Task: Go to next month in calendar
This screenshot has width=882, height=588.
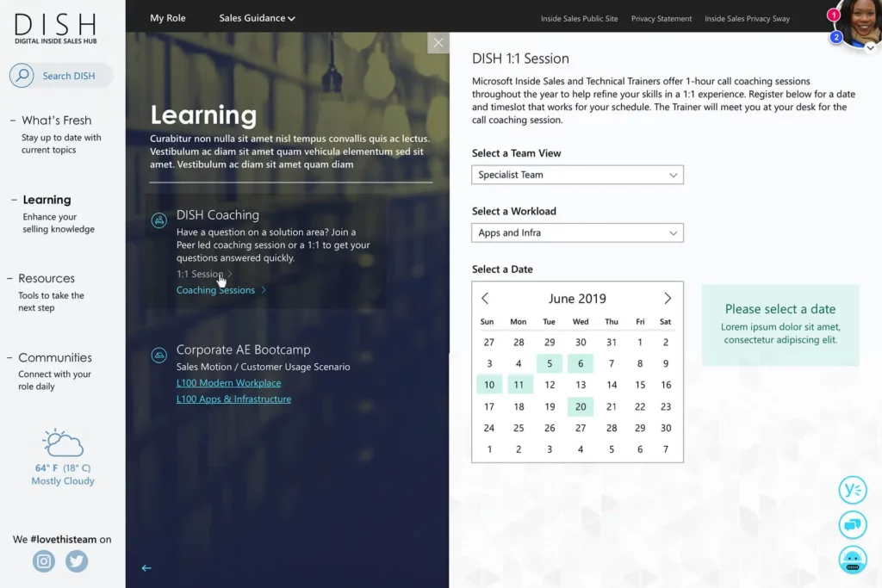Action: click(668, 299)
